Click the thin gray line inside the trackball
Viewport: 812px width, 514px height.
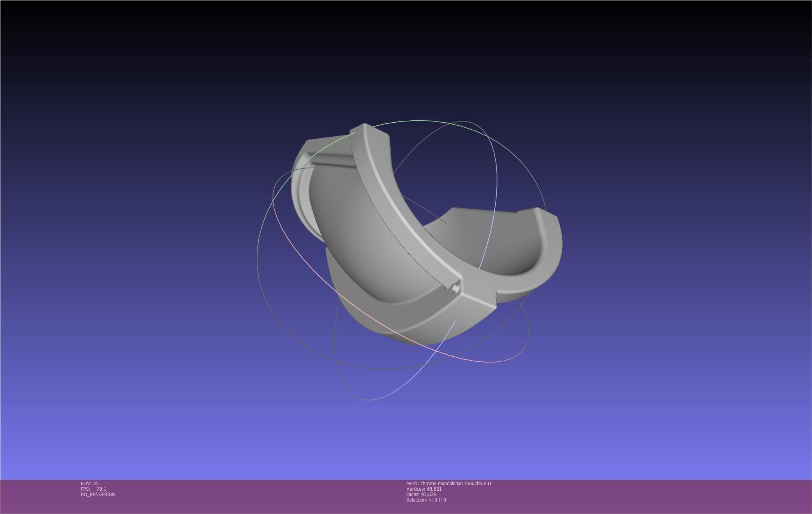(425, 210)
